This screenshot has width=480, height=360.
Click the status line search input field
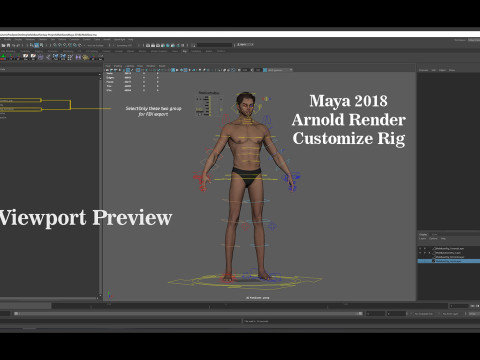(x=214, y=45)
